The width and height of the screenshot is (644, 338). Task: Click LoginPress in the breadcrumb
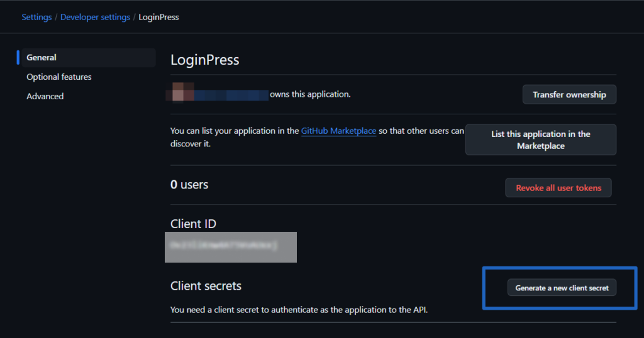pyautogui.click(x=158, y=17)
